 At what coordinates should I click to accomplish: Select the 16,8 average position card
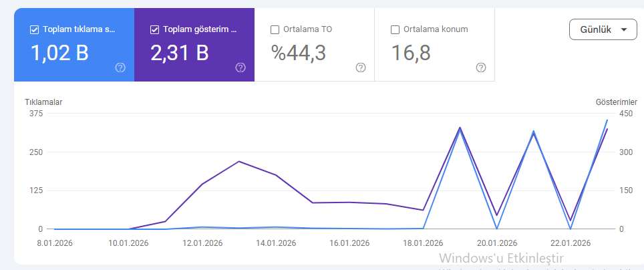click(434, 45)
